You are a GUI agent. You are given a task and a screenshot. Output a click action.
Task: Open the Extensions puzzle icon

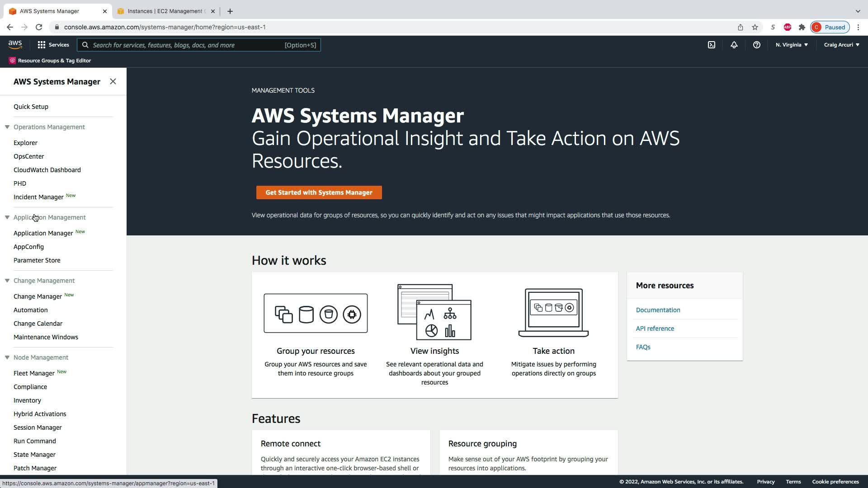pyautogui.click(x=802, y=27)
